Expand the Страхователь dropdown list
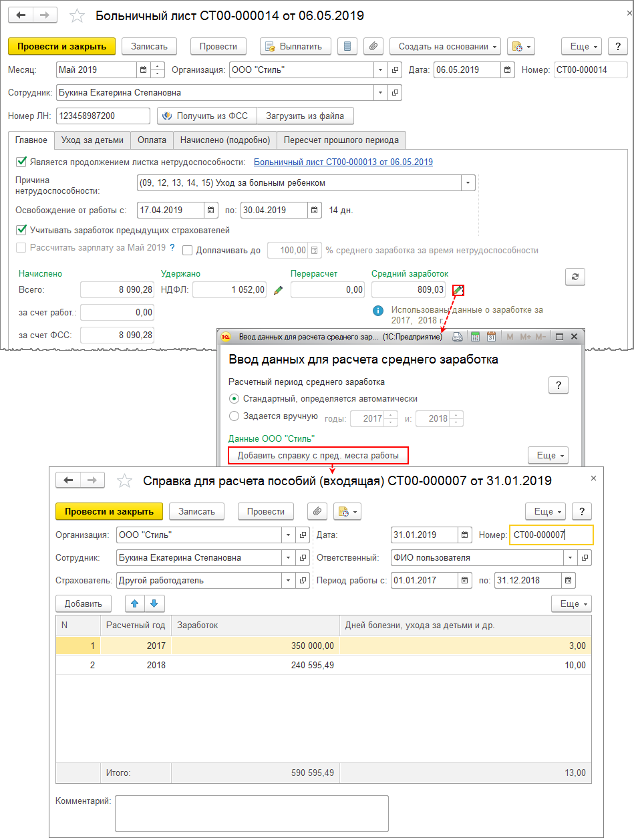This screenshot has height=840, width=634. coord(288,580)
